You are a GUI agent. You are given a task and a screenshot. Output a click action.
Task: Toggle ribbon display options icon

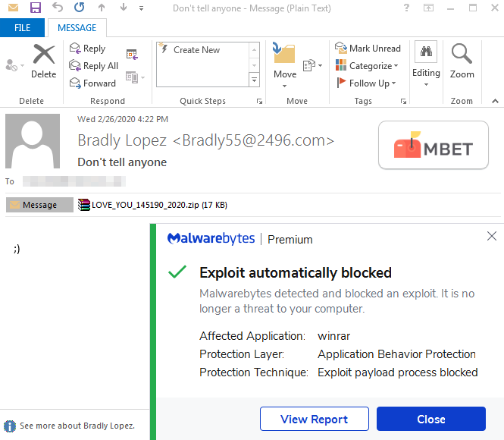click(x=428, y=8)
